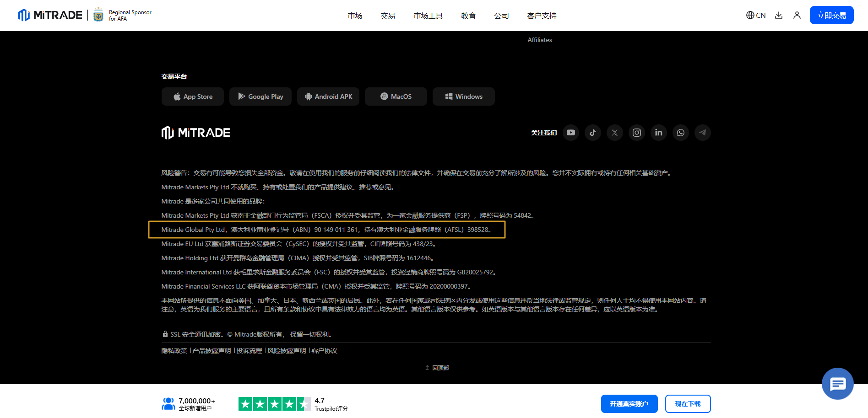The width and height of the screenshot is (868, 418).
Task: Download the MacOS version
Action: [x=396, y=96]
